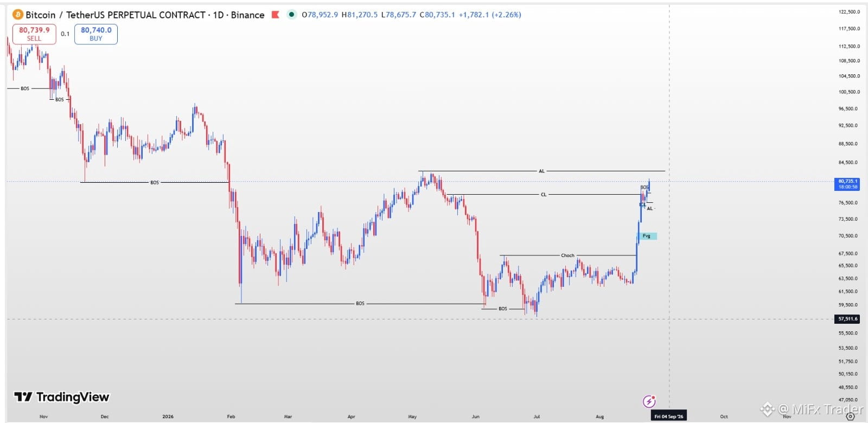
Task: Click the Mar label on the time axis
Action: tap(288, 416)
